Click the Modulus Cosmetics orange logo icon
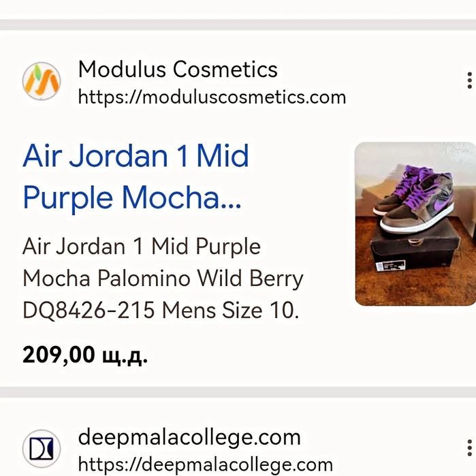This screenshot has width=476, height=476. tap(42, 81)
